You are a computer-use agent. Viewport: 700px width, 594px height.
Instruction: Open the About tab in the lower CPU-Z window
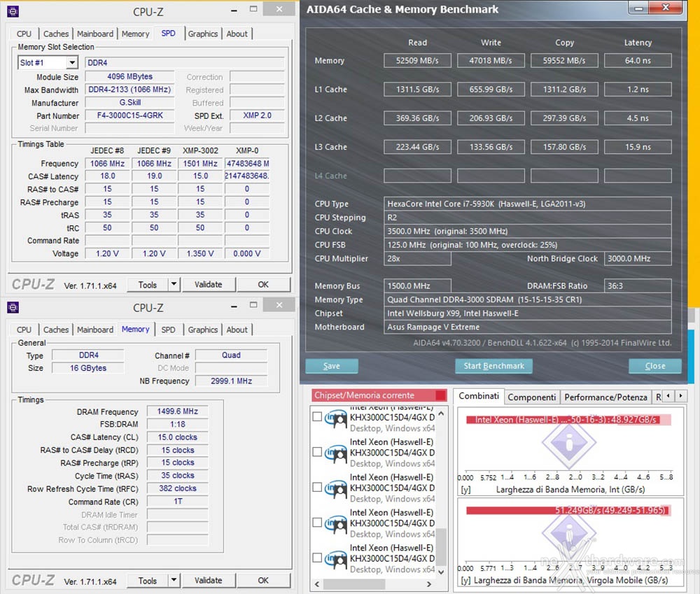(x=237, y=330)
